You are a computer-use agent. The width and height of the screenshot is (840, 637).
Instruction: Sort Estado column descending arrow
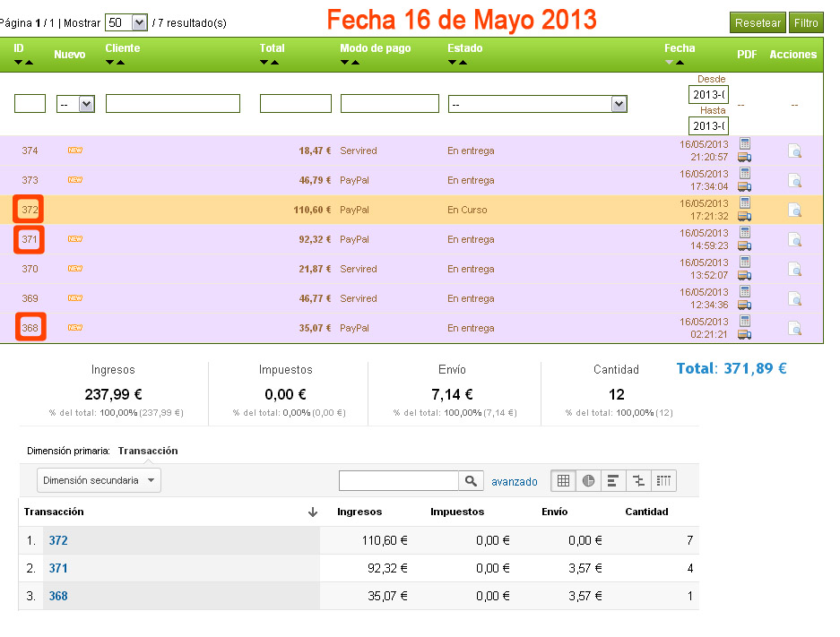(x=452, y=62)
